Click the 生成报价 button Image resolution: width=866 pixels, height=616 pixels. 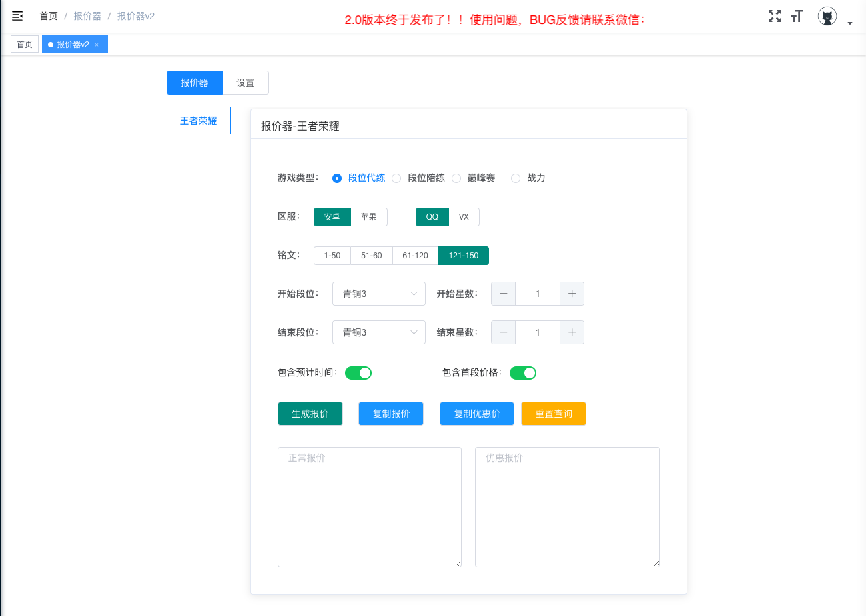click(x=310, y=414)
